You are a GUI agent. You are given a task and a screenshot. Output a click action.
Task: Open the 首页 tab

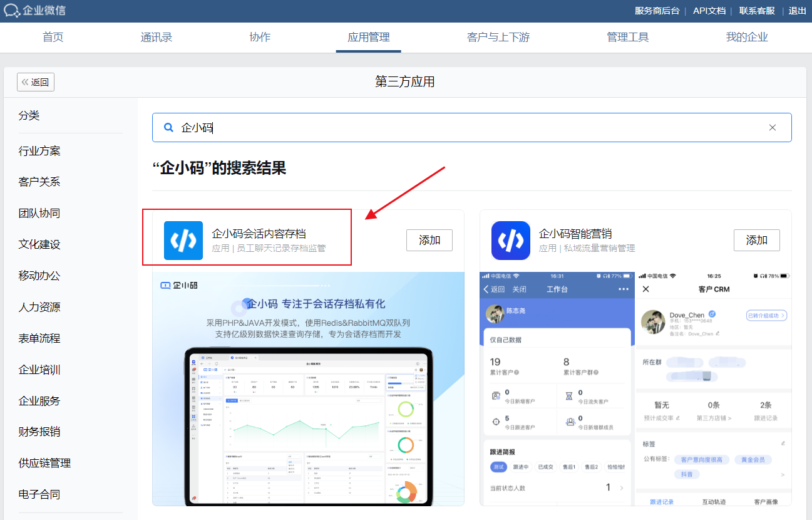point(53,37)
